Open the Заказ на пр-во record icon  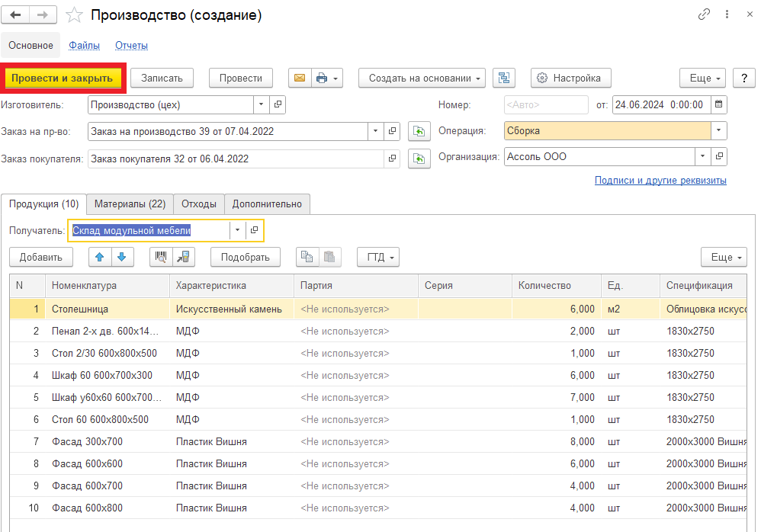(392, 131)
